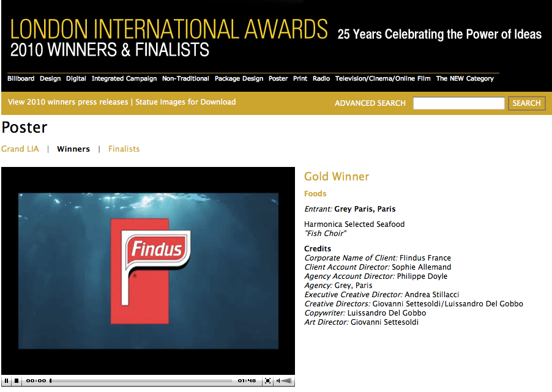Viewport: 552px width, 392px height.
Task: Stop the video playback
Action: point(17,380)
